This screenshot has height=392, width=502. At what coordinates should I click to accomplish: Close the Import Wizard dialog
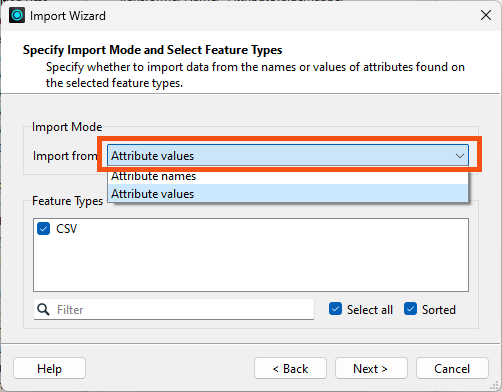coord(486,15)
